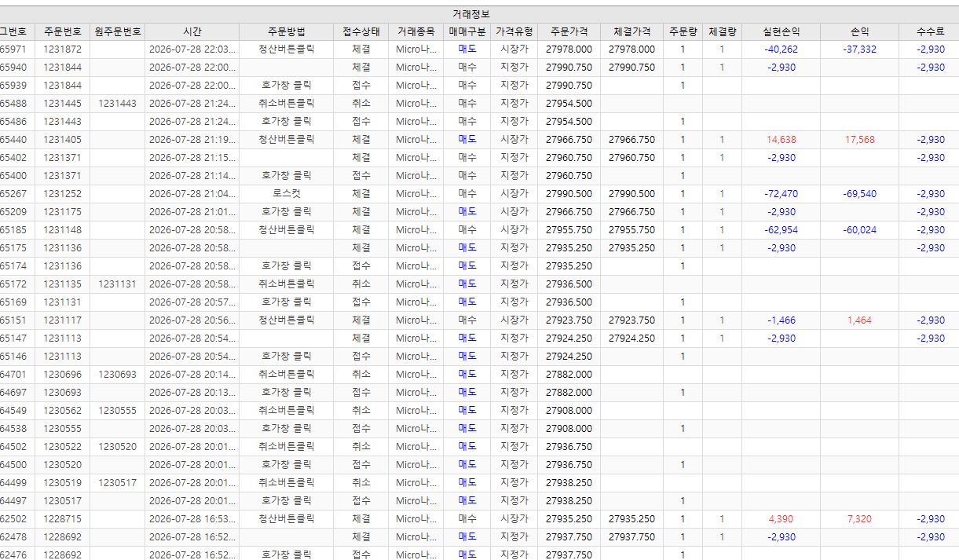The width and height of the screenshot is (959, 560).
Task: Click the 2026-07-28 21:19 time cell
Action: pyautogui.click(x=192, y=140)
